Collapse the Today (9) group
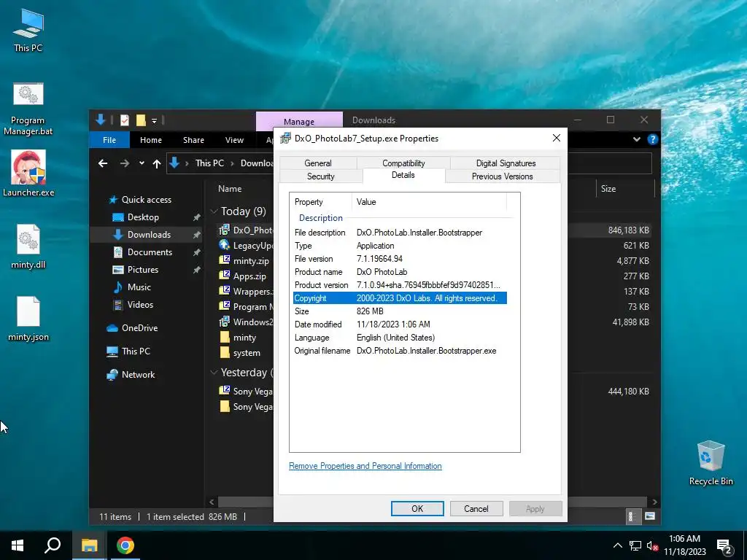 tap(214, 211)
